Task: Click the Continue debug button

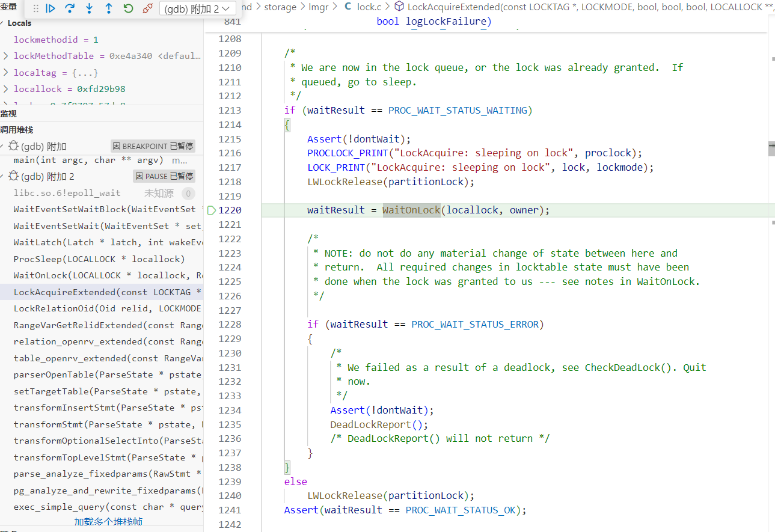Action: 51,8
